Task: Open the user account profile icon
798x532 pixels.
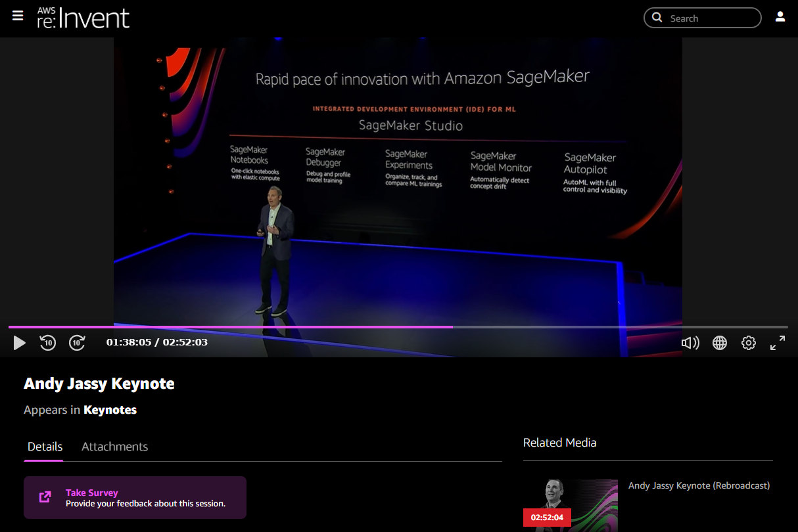Action: [x=780, y=18]
